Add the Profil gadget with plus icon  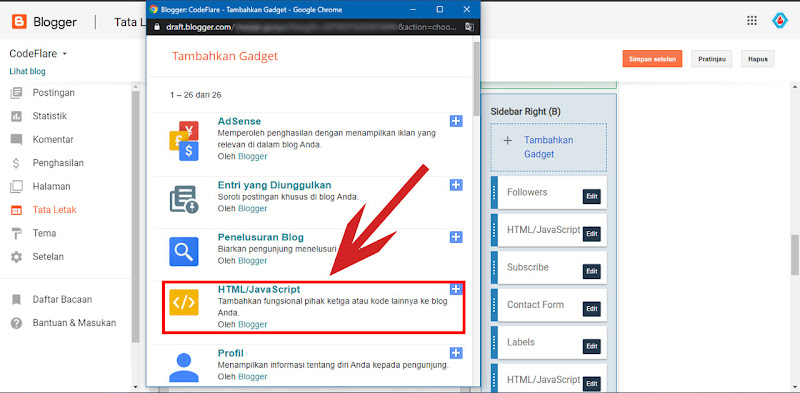pos(456,353)
